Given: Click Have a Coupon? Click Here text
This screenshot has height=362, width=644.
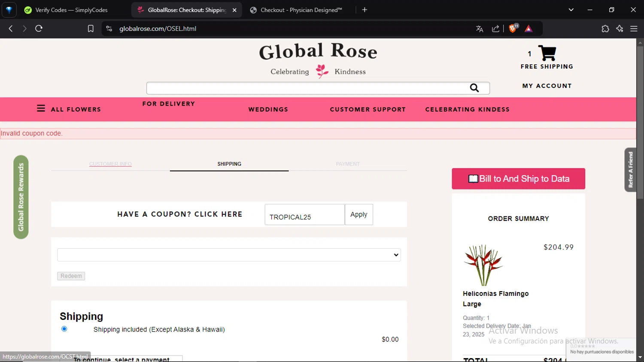Looking at the screenshot, I should tap(180, 214).
